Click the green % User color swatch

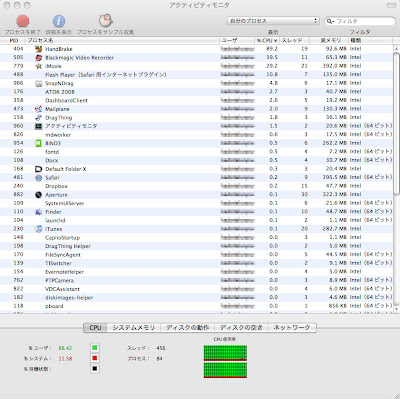[95, 348]
